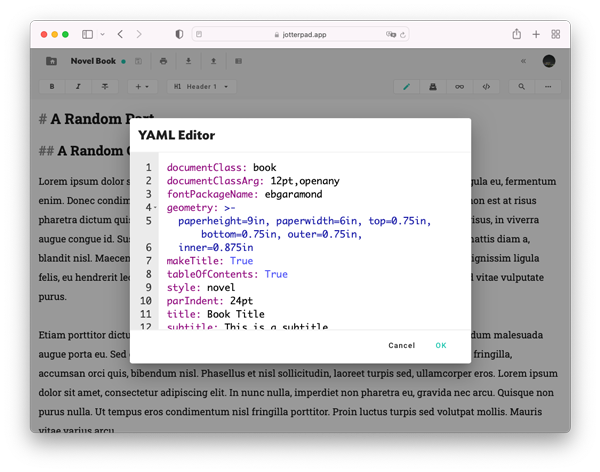The height and width of the screenshot is (472, 600).
Task: Click the jotterpad.app address bar
Action: (x=300, y=34)
